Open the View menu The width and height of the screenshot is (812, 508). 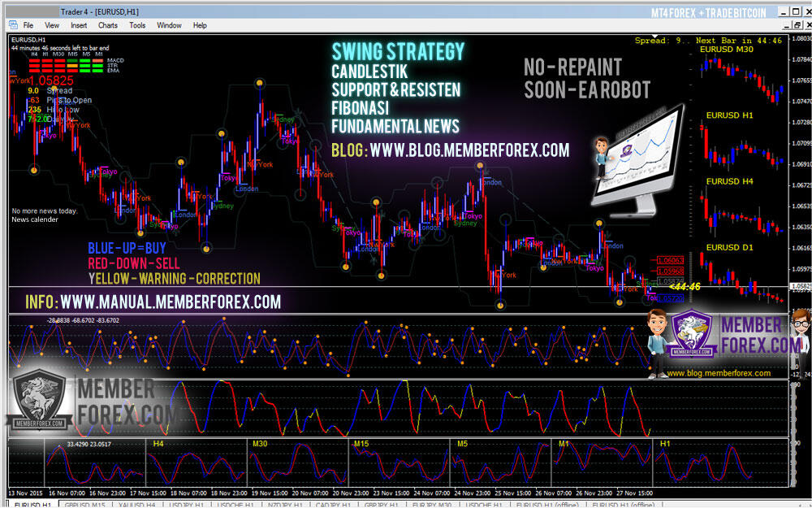[x=52, y=25]
